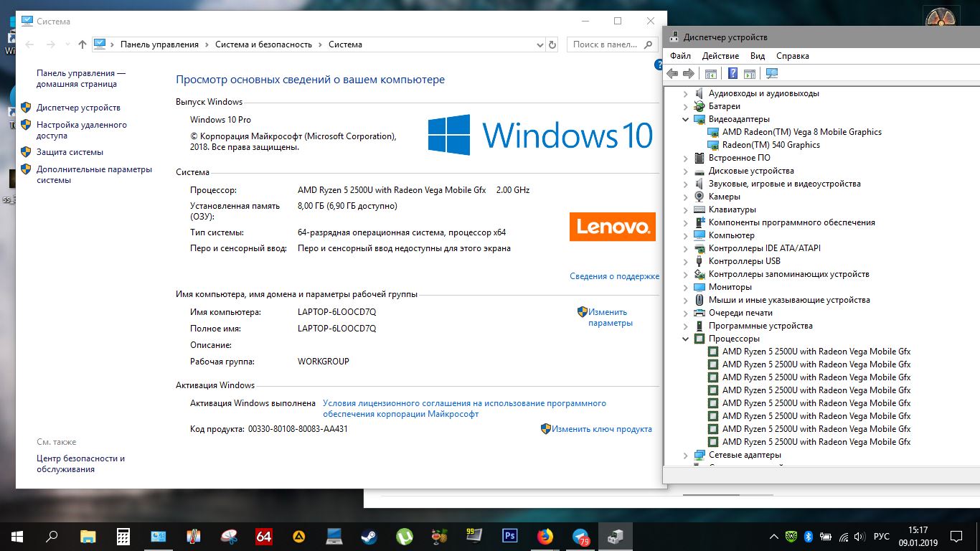The height and width of the screenshot is (551, 980).
Task: Collapse the Процессоры tree node
Action: (686, 339)
